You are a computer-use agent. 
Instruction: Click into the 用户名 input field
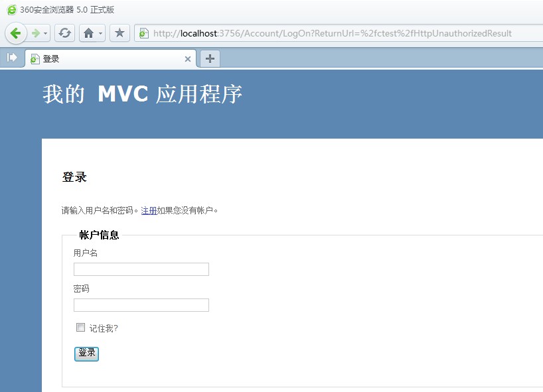(x=141, y=269)
